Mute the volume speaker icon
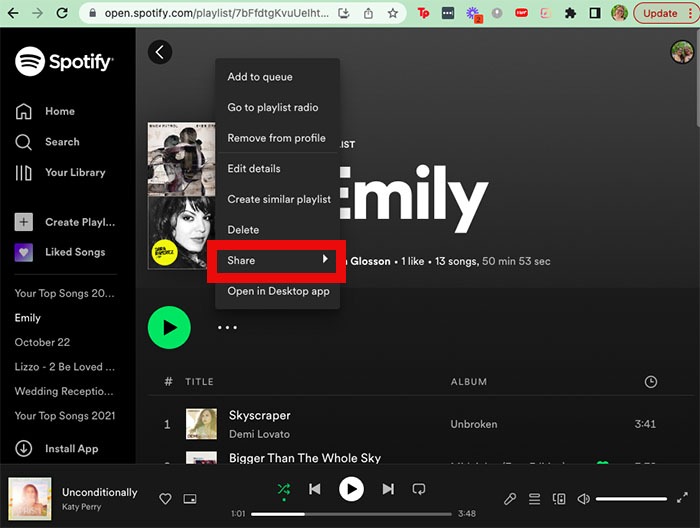700x528 pixels. click(x=583, y=499)
